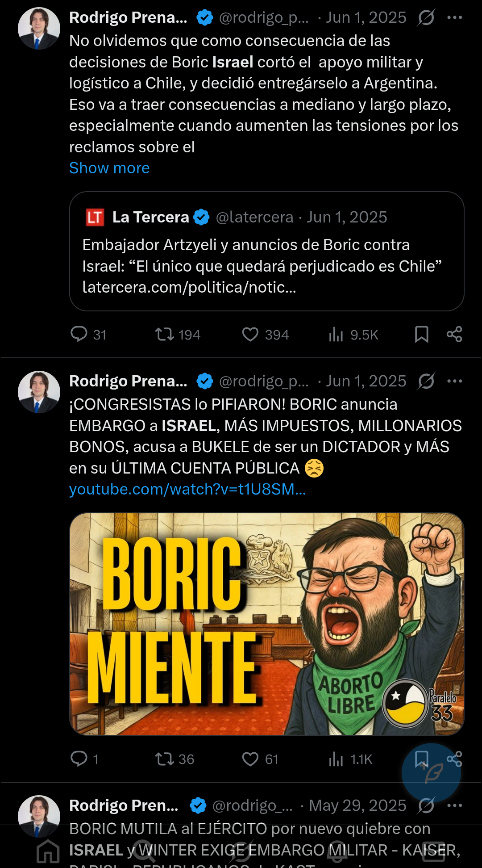Open more options on the first tweet
Screen dimensions: 482x868
point(454,18)
